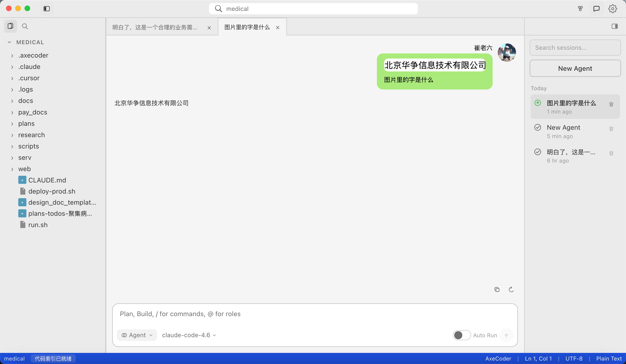Click the reply text 北京华争信息技术有限公司
Screen dimensions: 626x364
pos(151,103)
